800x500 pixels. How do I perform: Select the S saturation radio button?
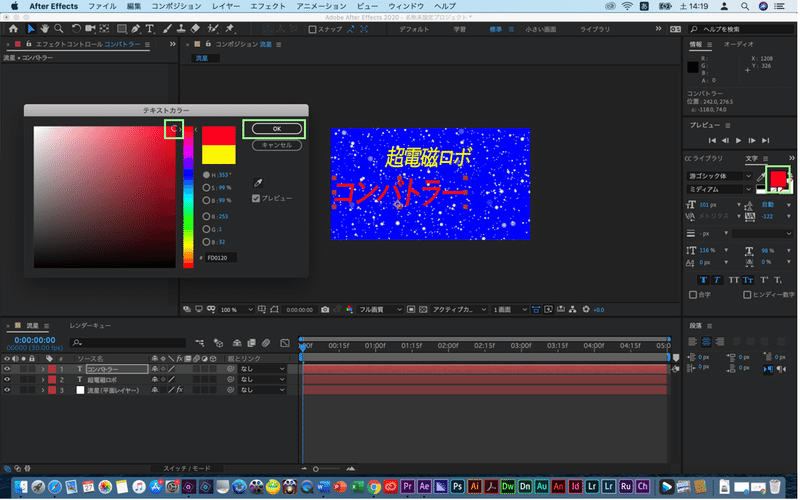[206, 188]
